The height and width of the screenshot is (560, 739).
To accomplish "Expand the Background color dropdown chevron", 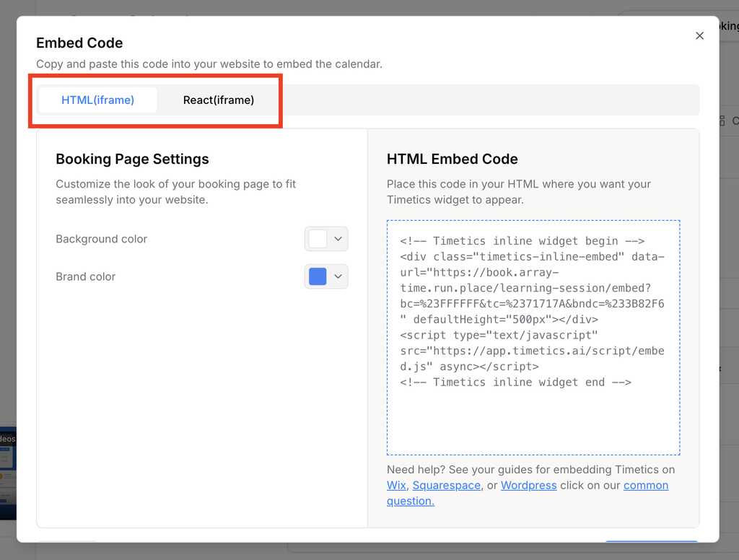I will click(338, 239).
